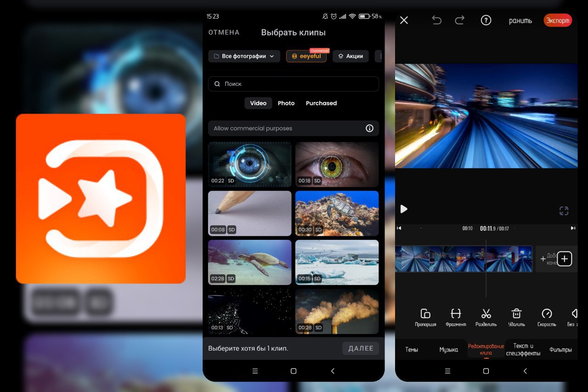588x392 pixels.
Task: Select the sea turtle video thumbnail
Action: (x=249, y=262)
